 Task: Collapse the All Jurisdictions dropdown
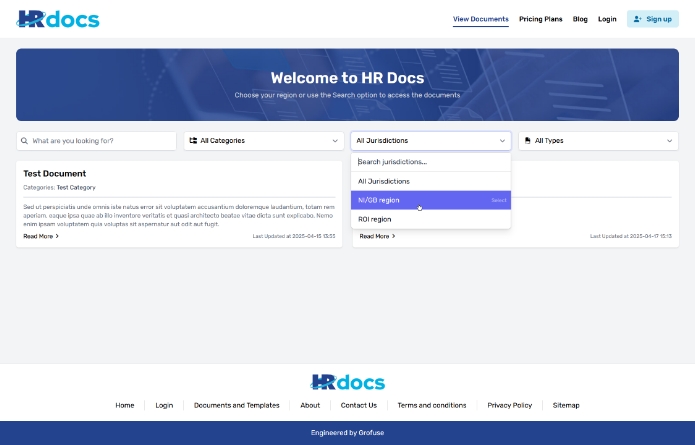coord(430,141)
